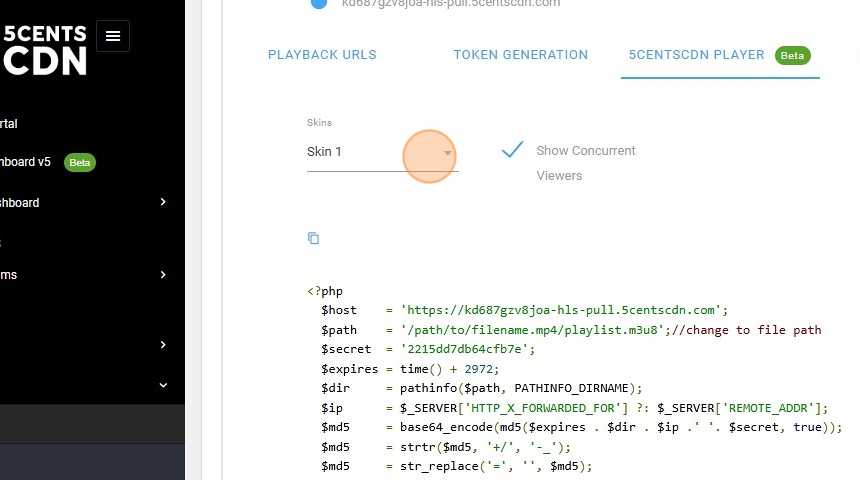Click the $secret value '2215dd7db64cfb7e'
Viewport: 860px width, 480px height.
[465, 349]
